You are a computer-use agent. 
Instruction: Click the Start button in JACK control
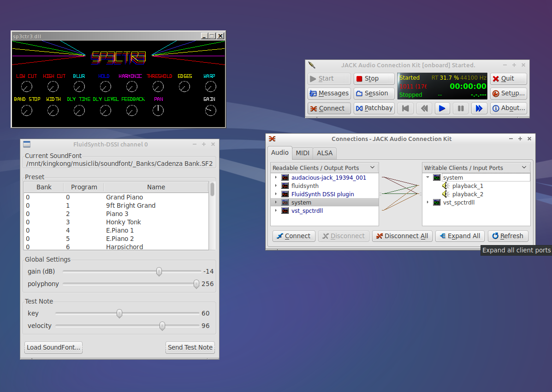point(329,78)
